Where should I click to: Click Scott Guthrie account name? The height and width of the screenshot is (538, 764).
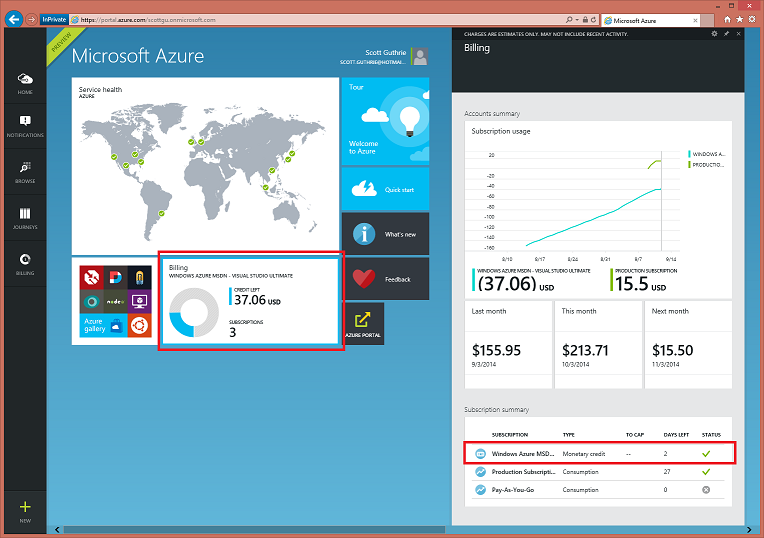(385, 53)
